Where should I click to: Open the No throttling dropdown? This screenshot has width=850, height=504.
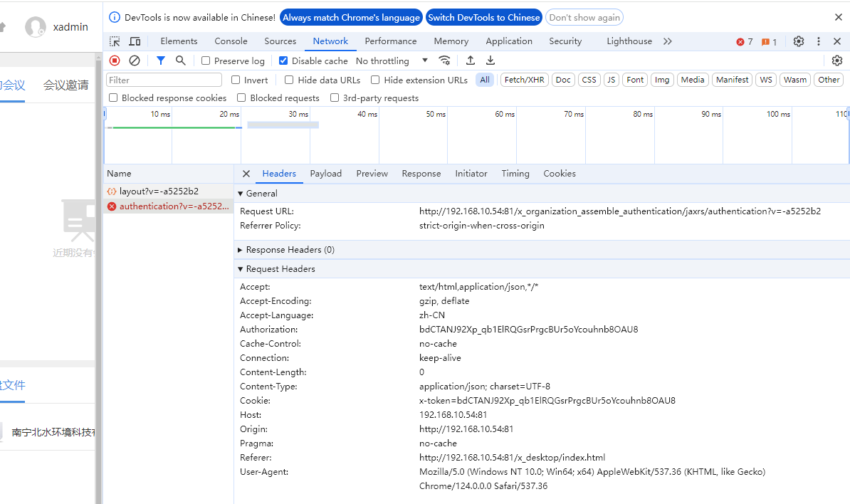[x=392, y=61]
